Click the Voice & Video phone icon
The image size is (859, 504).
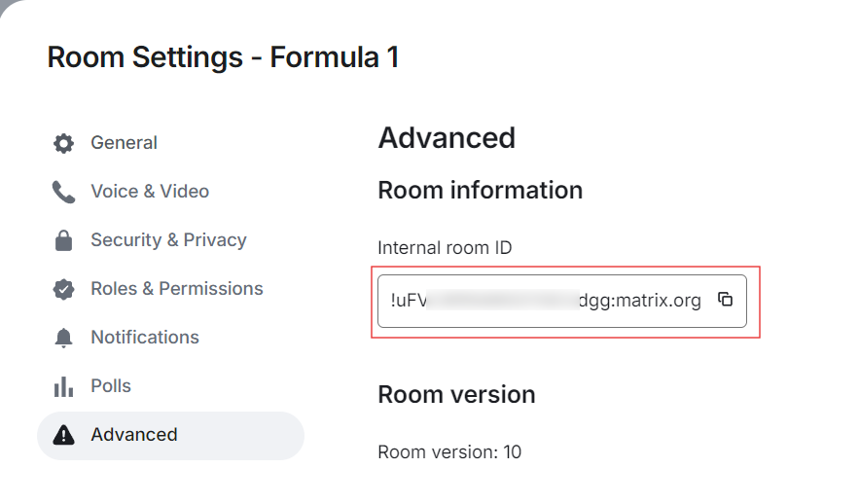[63, 192]
